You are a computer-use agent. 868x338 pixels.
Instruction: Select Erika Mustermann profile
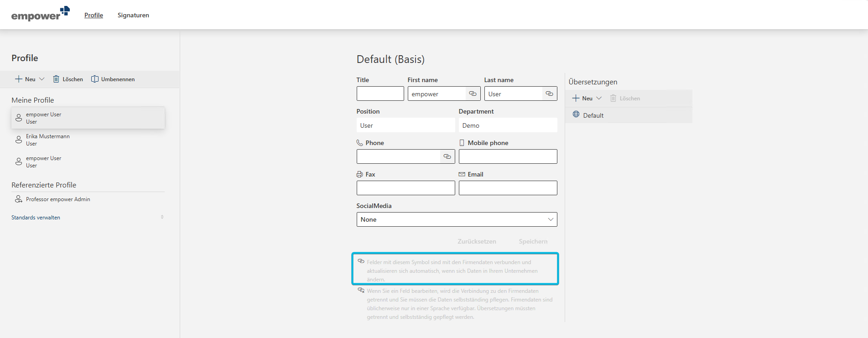[88, 140]
